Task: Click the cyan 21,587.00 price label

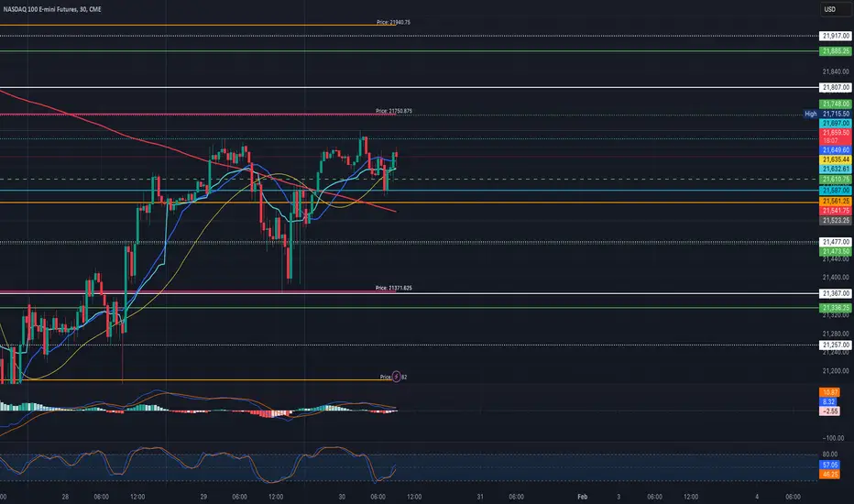Action: 836,191
